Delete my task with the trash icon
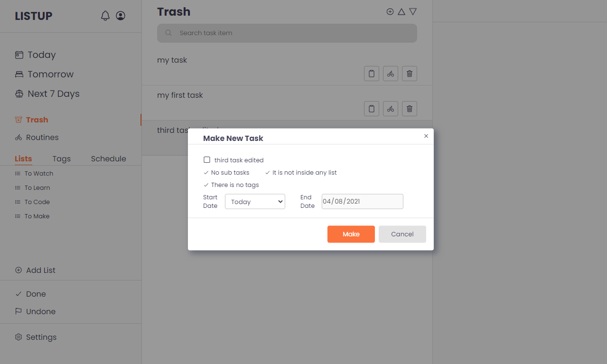607x364 pixels. (x=410, y=74)
